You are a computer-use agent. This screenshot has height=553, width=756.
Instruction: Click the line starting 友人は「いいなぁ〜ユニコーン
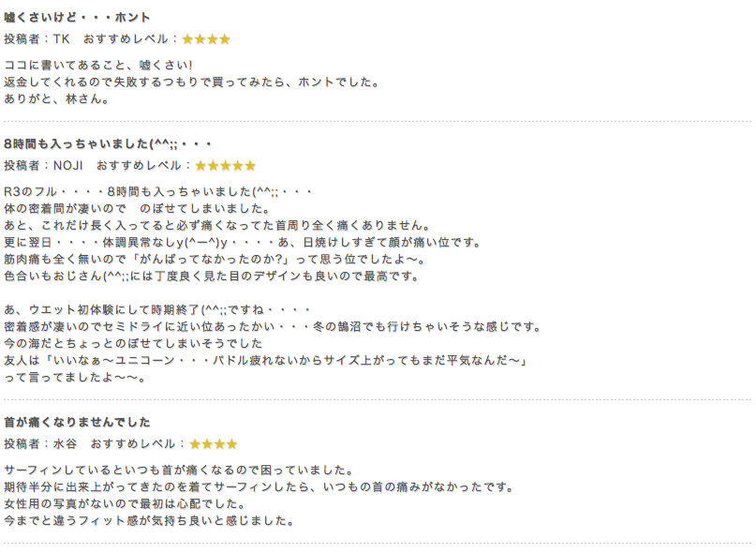pos(266,361)
